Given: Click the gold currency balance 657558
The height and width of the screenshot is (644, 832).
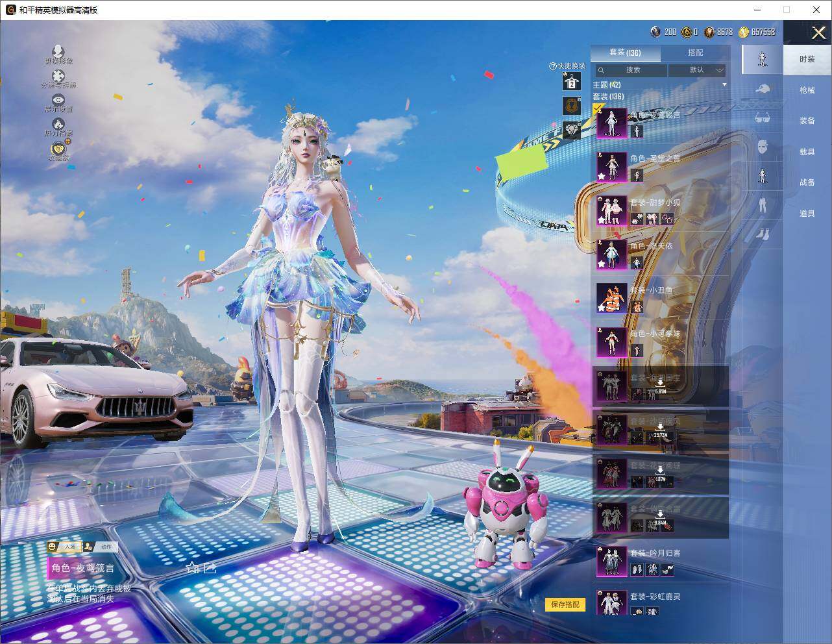Looking at the screenshot, I should point(757,32).
